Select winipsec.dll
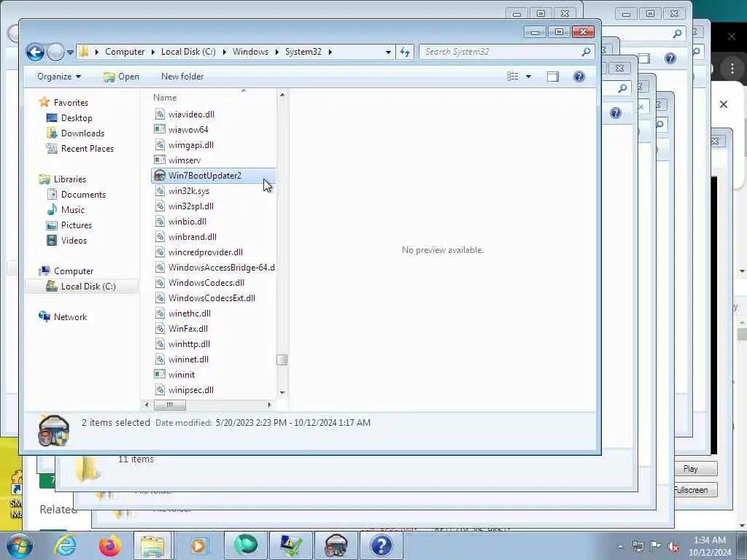 coord(190,390)
